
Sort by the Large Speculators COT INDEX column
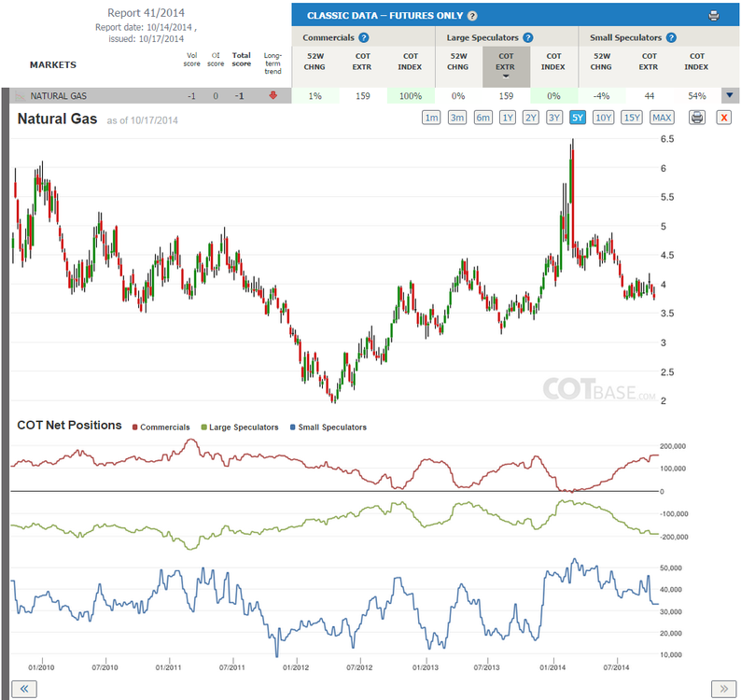[553, 62]
